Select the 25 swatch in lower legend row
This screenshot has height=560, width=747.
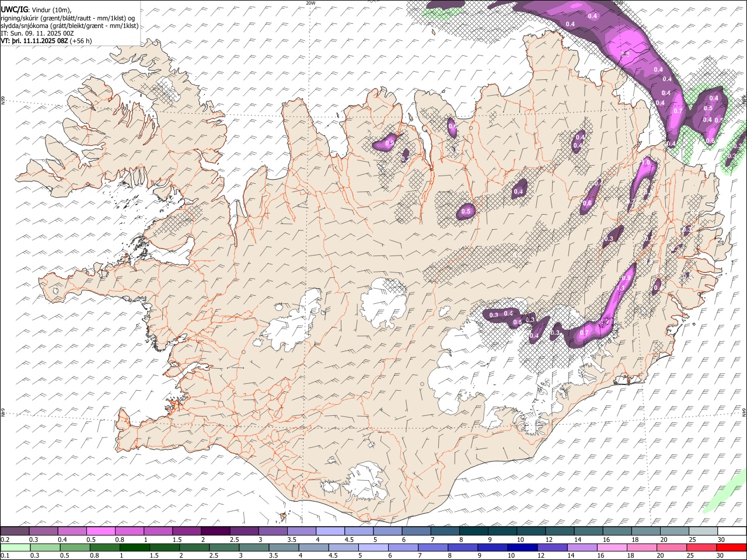coord(701,547)
